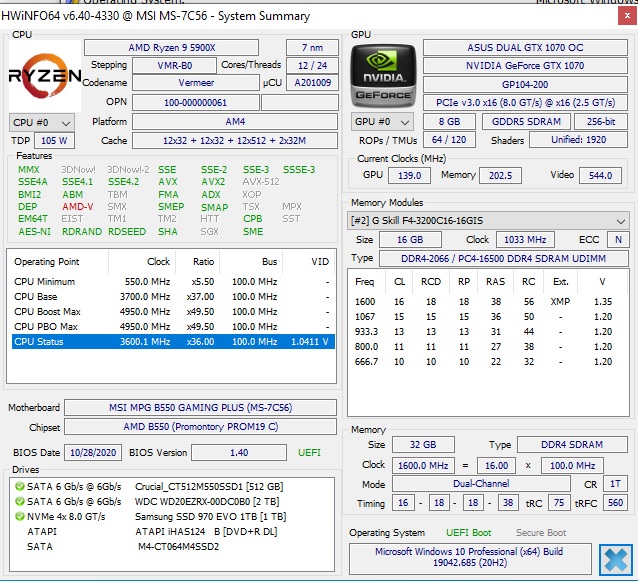Click the 105 W TDP field
The width and height of the screenshot is (638, 583).
[54, 141]
